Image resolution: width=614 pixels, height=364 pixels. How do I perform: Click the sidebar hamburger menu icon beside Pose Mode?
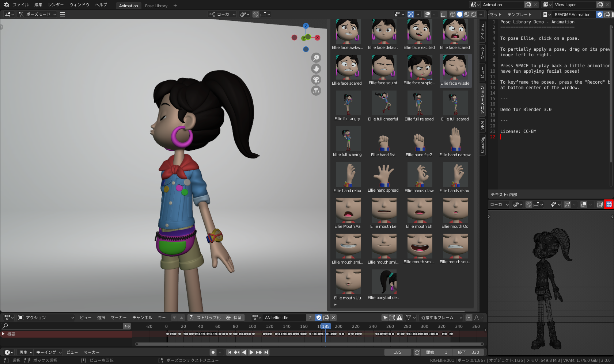62,14
